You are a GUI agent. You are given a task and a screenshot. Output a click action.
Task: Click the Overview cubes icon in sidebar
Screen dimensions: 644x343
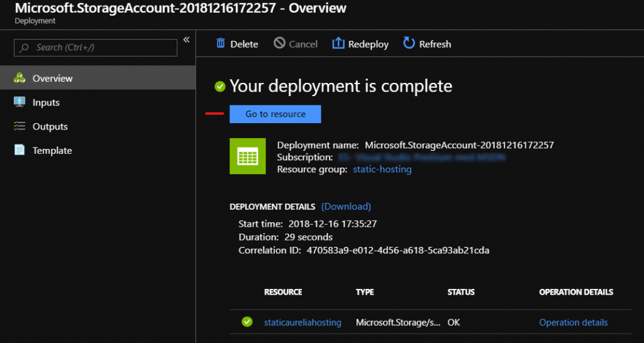(x=19, y=79)
